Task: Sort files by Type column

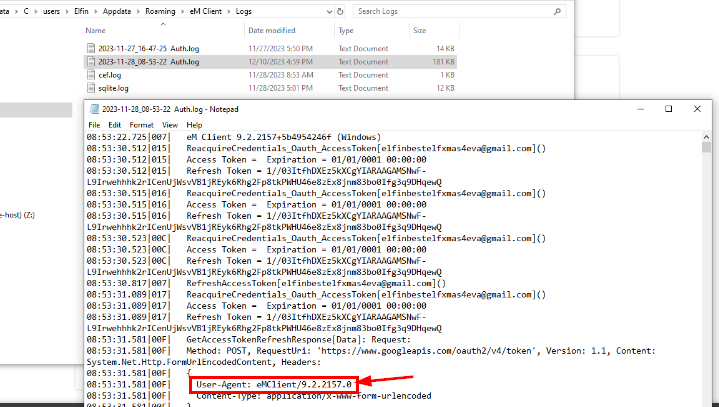Action: pos(346,30)
